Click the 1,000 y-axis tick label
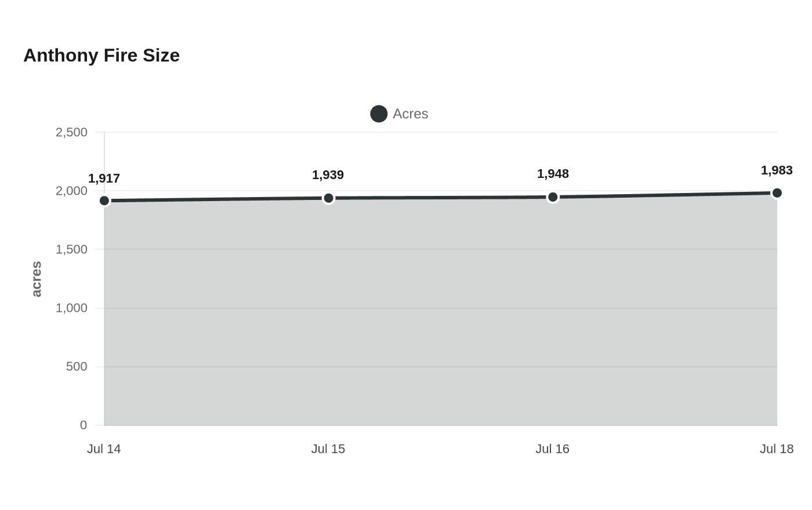 tap(71, 308)
